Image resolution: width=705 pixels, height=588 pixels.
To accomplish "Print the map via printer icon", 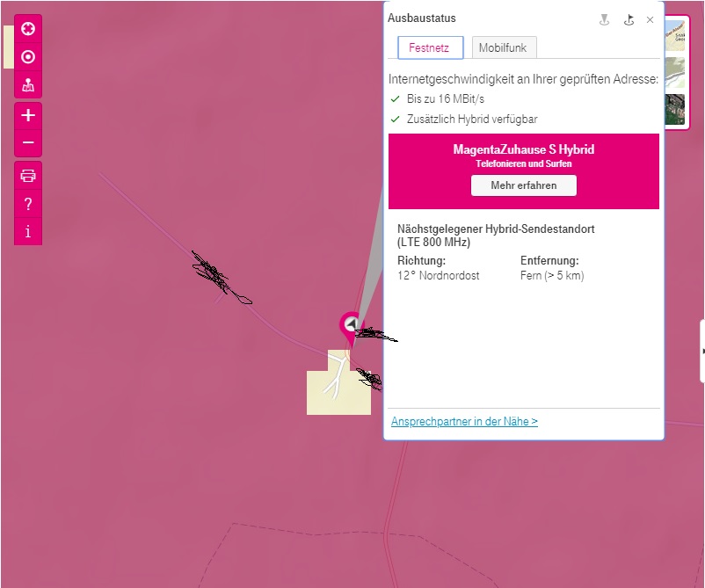I will pos(28,175).
